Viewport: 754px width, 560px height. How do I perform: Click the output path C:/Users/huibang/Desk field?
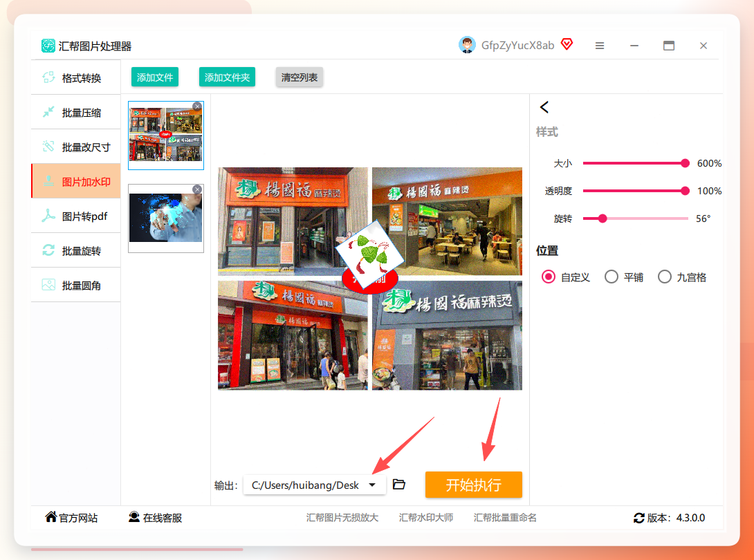315,485
